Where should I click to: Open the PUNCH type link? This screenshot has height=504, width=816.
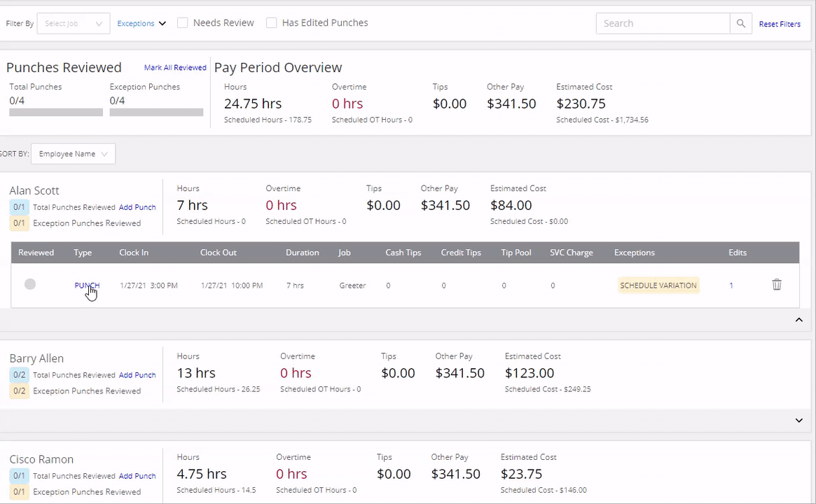point(87,285)
